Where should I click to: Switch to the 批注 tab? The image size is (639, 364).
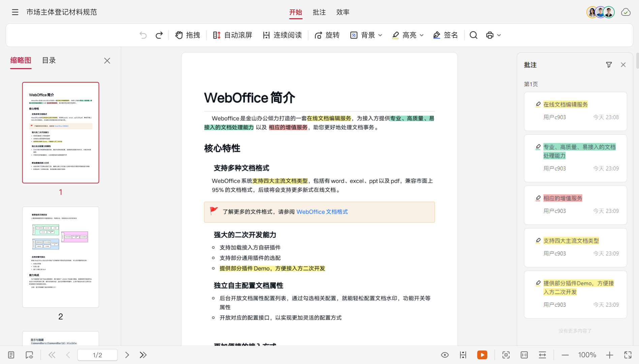pos(319,12)
